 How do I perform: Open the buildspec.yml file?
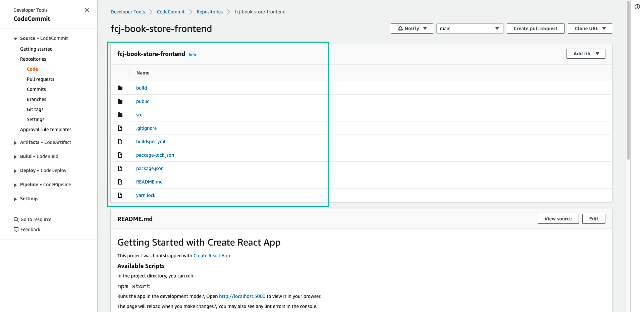click(151, 142)
